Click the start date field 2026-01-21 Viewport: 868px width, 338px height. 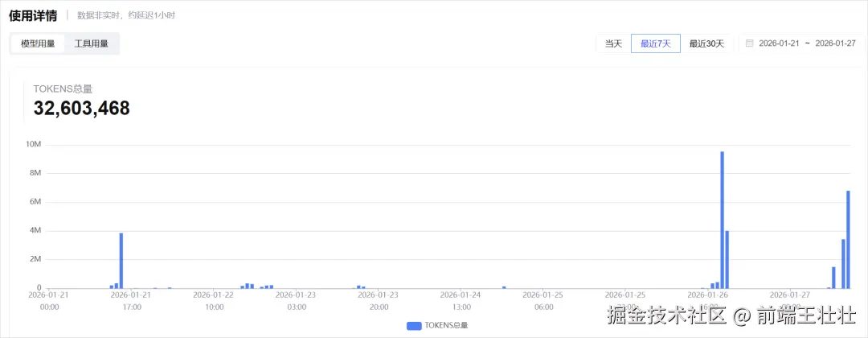point(779,43)
